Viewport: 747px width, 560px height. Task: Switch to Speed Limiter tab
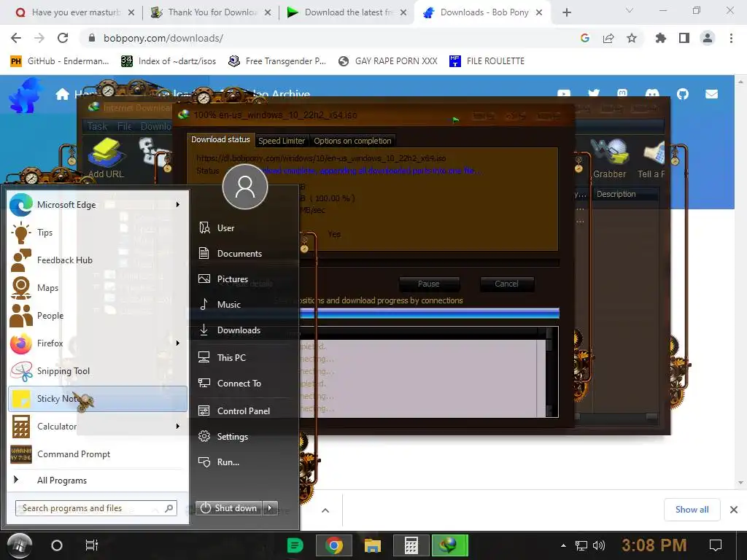coord(282,141)
